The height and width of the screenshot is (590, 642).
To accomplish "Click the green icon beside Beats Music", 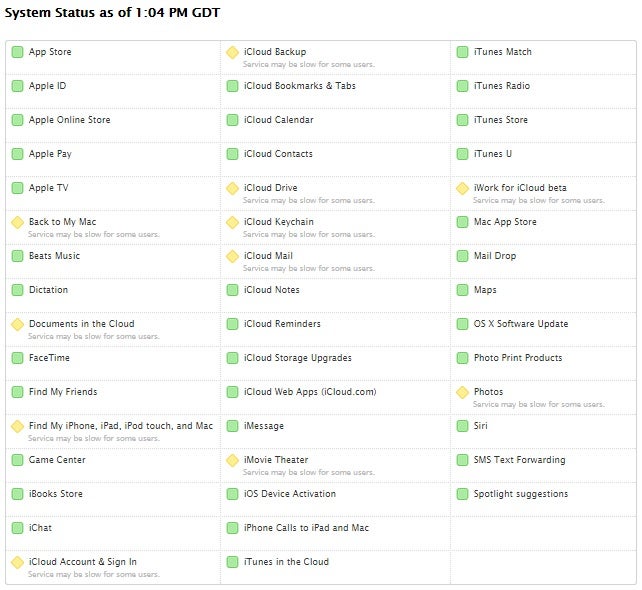I will click(x=17, y=256).
